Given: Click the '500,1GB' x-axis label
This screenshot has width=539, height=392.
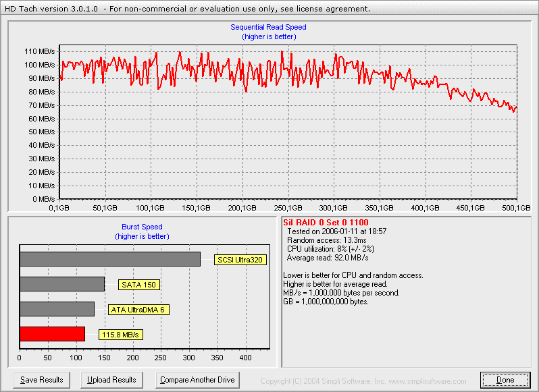Looking at the screenshot, I should pos(516,208).
